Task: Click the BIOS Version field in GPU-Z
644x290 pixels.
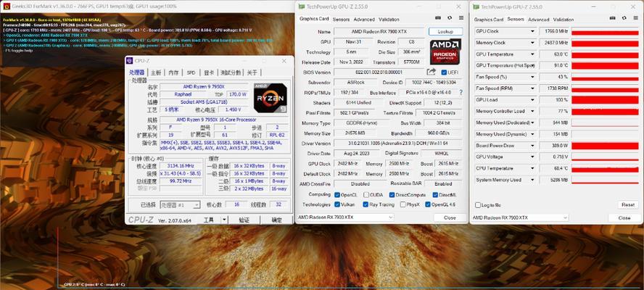Action: 379,72
